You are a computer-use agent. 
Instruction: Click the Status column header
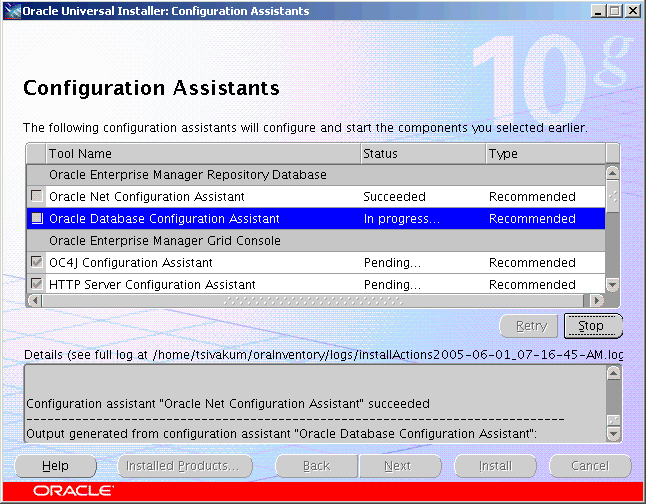point(424,154)
